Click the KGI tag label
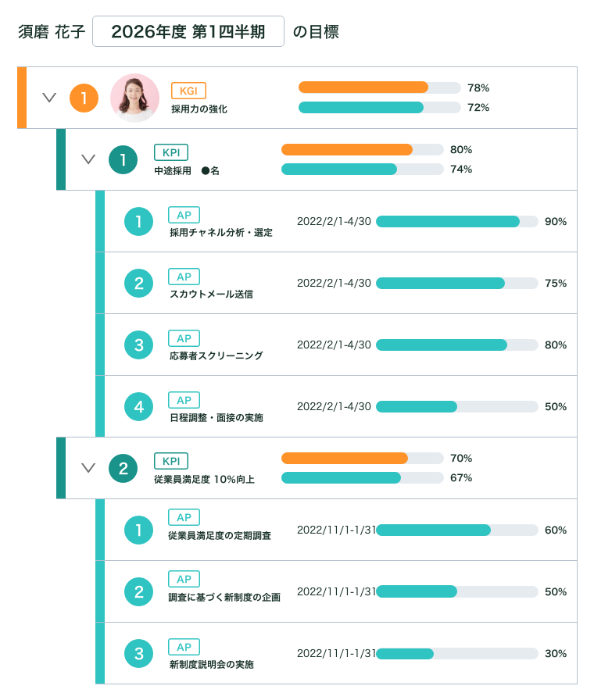Viewport: 594px width, 700px height. pyautogui.click(x=188, y=91)
